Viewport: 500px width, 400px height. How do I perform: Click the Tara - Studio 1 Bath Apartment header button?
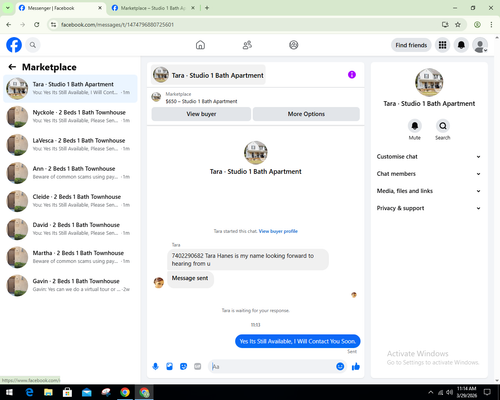pyautogui.click(x=208, y=75)
